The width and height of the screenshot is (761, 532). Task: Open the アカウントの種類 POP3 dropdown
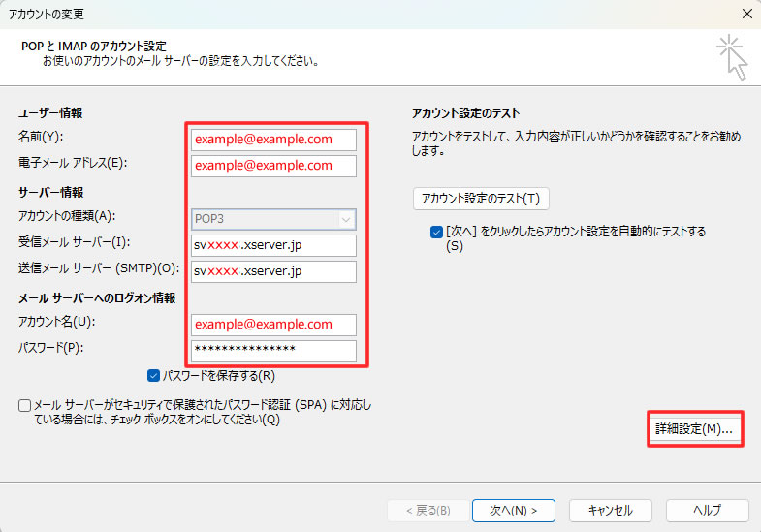click(273, 219)
